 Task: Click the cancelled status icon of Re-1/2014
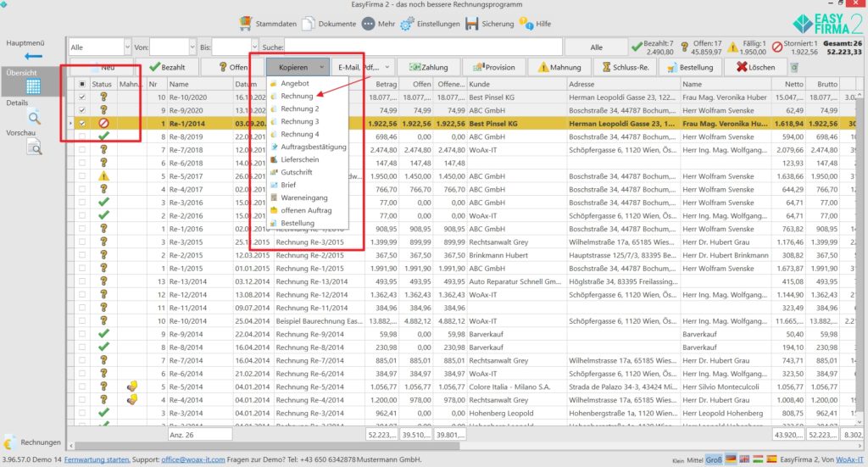[x=103, y=124]
